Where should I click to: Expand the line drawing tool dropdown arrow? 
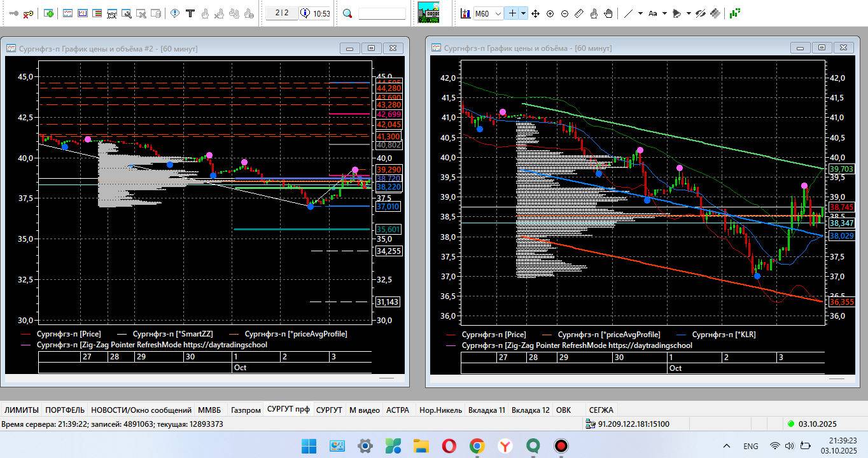coord(640,13)
